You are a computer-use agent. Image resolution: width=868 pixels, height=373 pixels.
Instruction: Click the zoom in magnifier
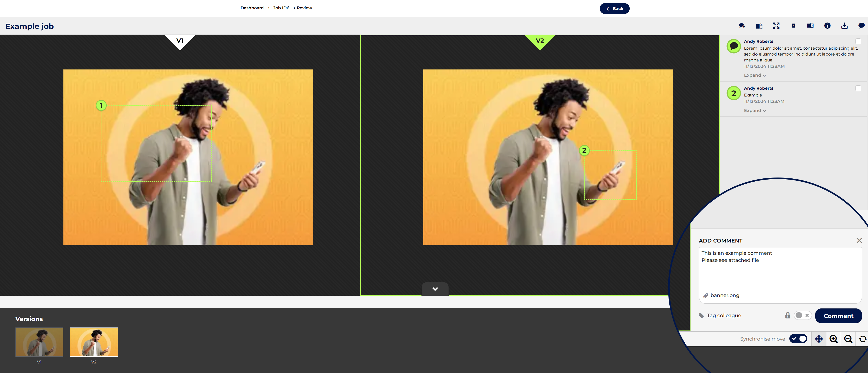click(x=834, y=339)
